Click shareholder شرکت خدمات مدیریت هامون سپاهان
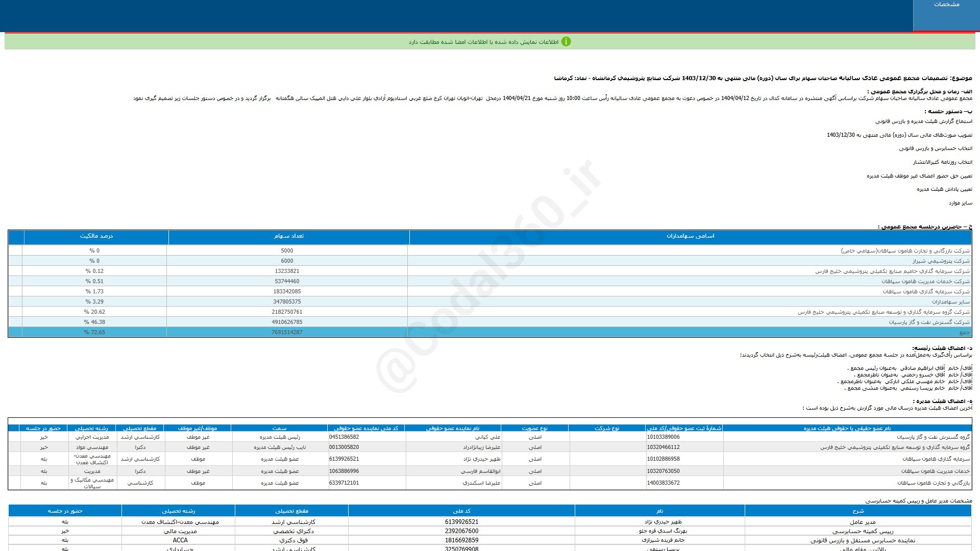 925,281
